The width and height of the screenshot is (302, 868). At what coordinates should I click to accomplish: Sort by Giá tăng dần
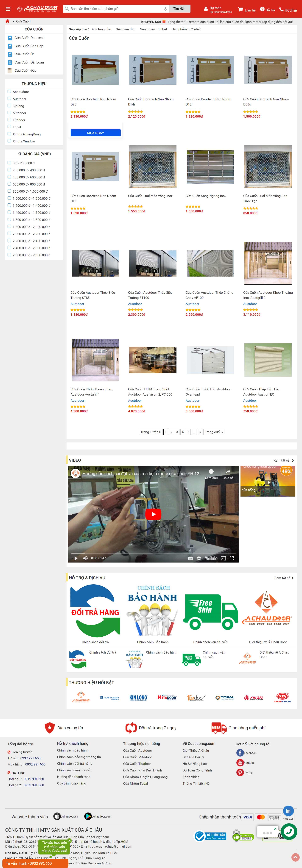pyautogui.click(x=101, y=29)
